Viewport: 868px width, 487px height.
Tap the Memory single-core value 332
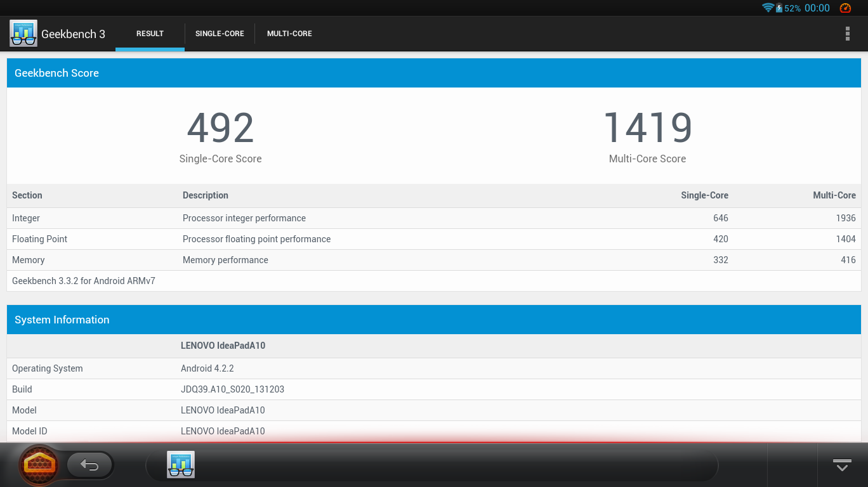(x=721, y=260)
